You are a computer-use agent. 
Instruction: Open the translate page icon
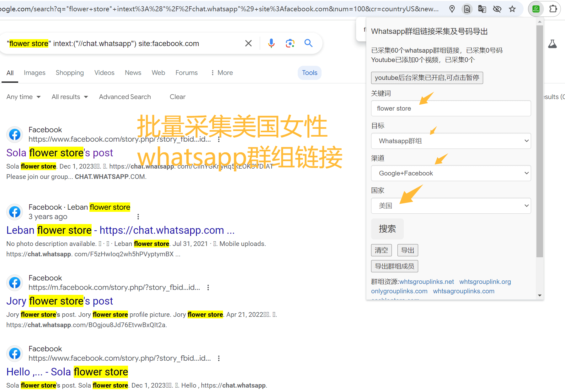(482, 9)
